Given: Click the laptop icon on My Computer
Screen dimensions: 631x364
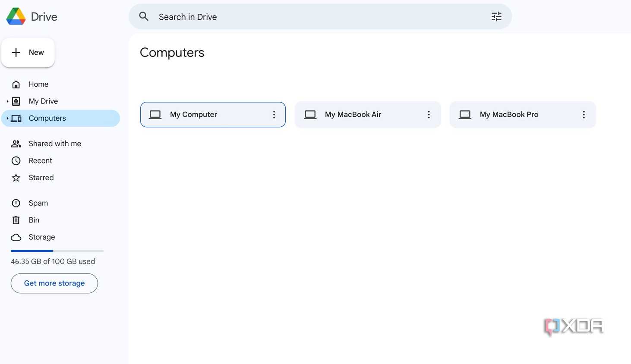Looking at the screenshot, I should 155,115.
